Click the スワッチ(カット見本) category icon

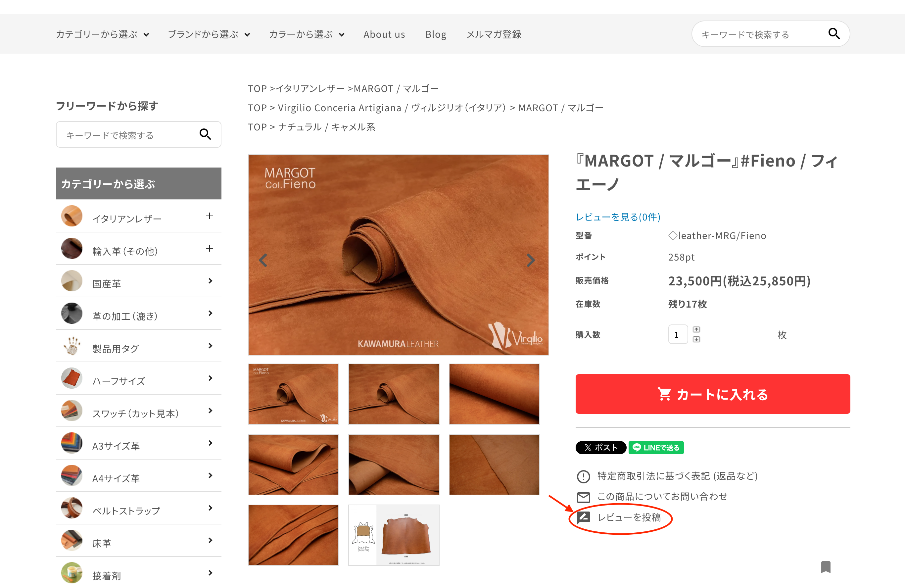point(72,411)
